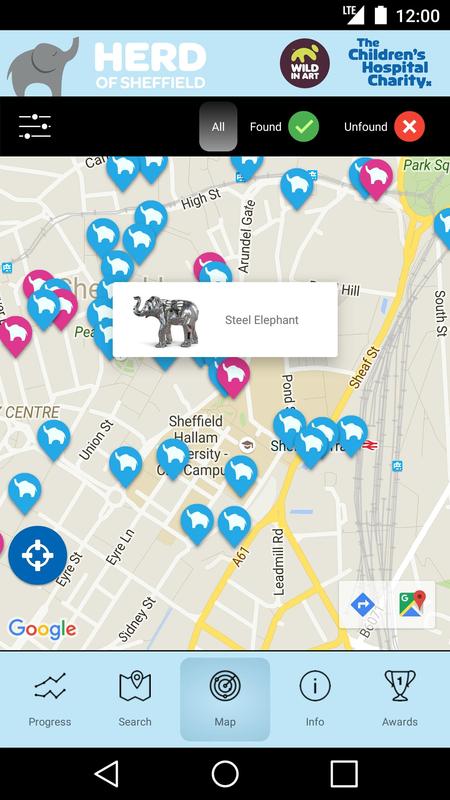This screenshot has width=450, height=800.
Task: Open the filter sliders icon
Action: pos(35,127)
